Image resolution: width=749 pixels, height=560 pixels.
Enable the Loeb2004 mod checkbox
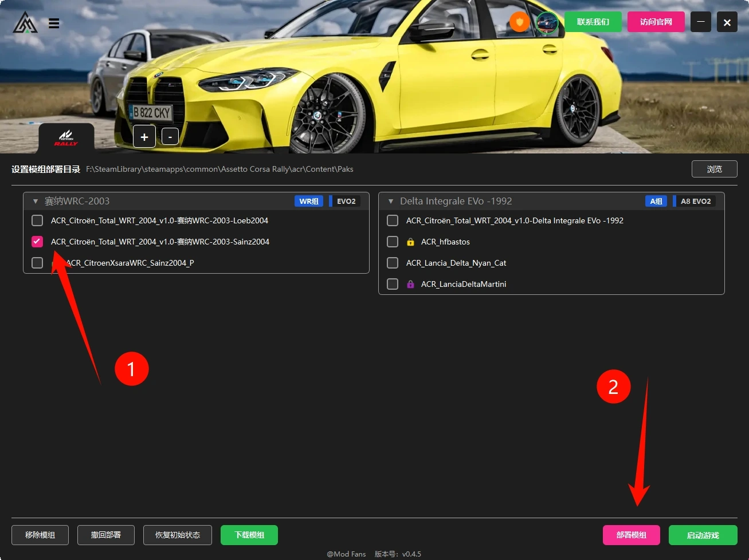[x=37, y=220]
